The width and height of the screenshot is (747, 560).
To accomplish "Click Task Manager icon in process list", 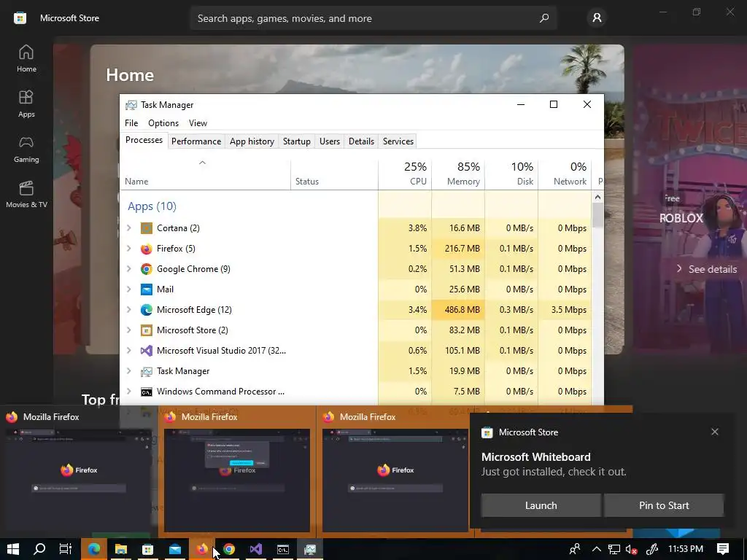I will point(146,371).
